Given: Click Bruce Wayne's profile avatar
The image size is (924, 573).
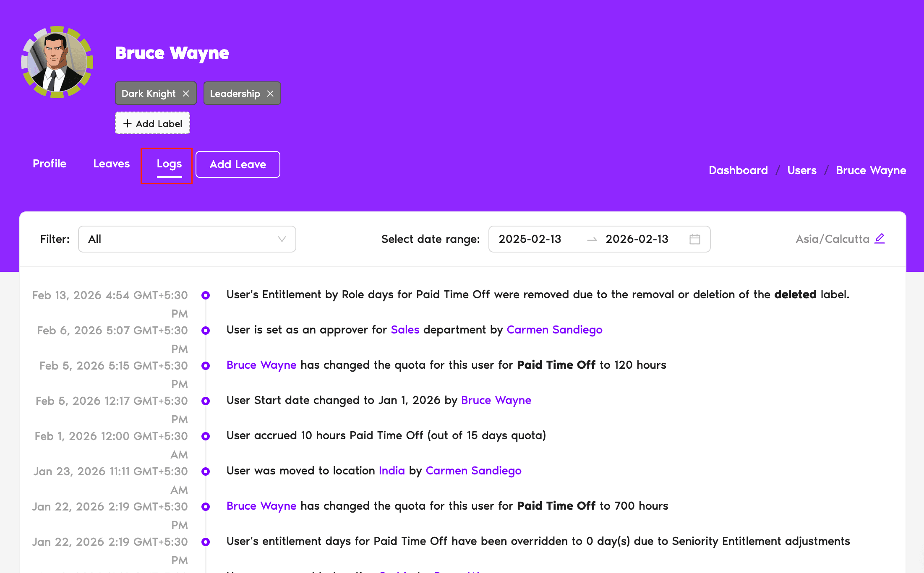Looking at the screenshot, I should 57,62.
